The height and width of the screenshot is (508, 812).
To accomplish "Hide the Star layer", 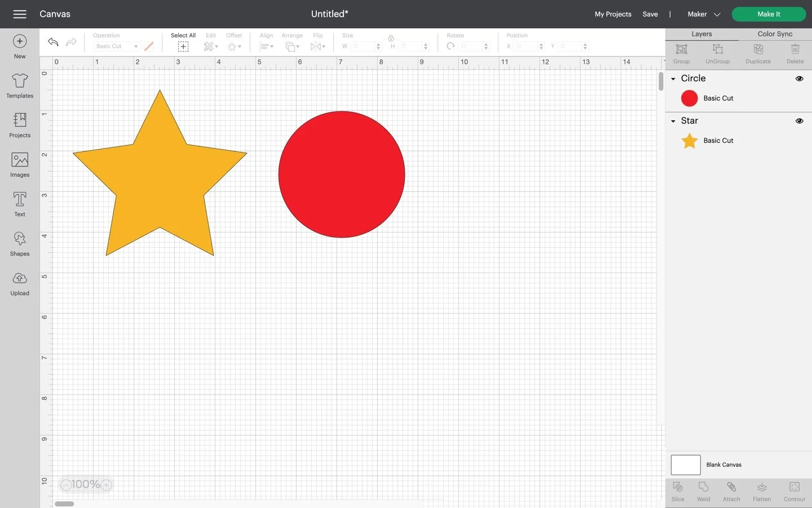I will [799, 121].
